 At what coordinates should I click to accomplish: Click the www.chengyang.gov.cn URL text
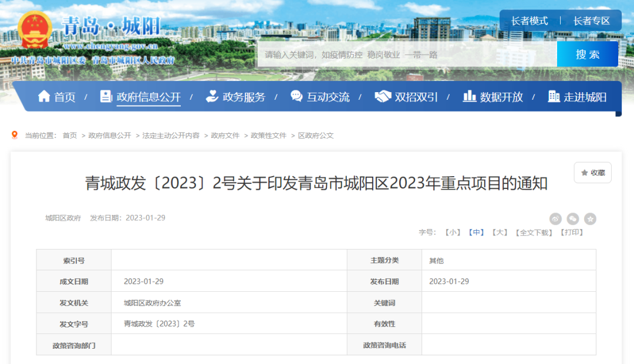click(x=110, y=46)
